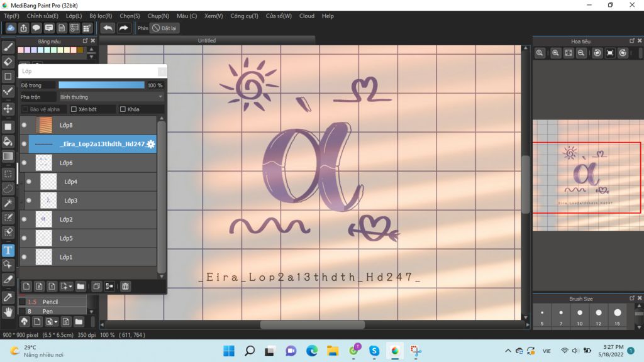This screenshot has height=362, width=644.
Task: Hide the Lớp8 layer
Action: pos(25,125)
